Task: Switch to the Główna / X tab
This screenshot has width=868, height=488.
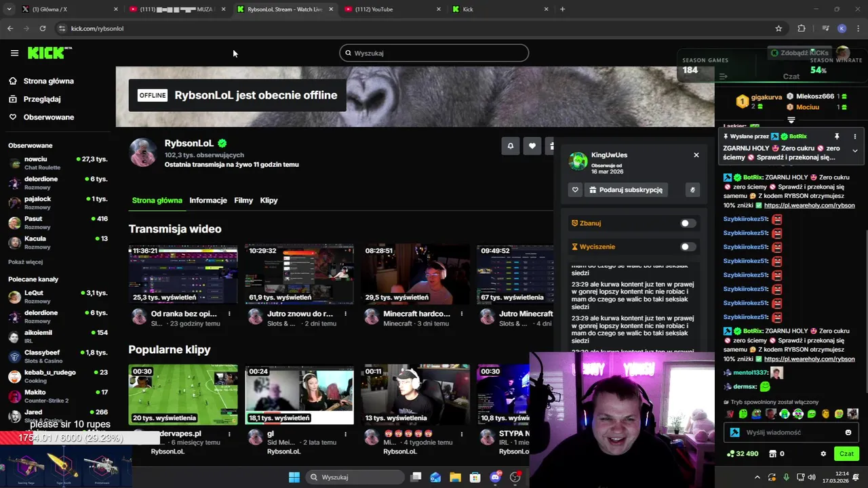Action: (x=69, y=9)
